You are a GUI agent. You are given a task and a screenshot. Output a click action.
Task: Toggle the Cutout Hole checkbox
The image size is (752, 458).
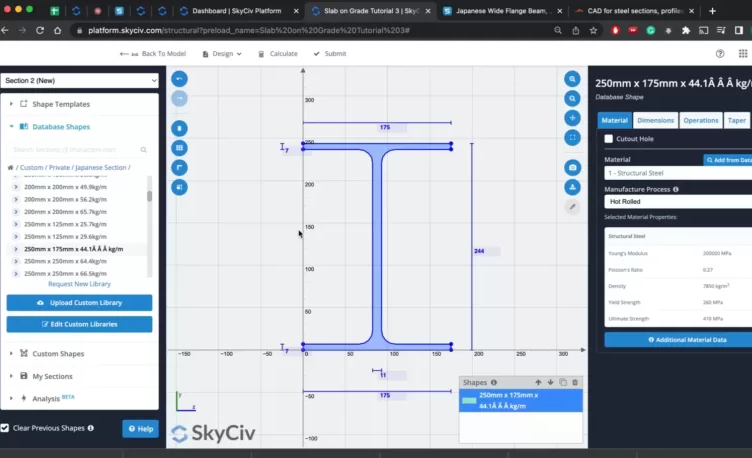pyautogui.click(x=609, y=139)
